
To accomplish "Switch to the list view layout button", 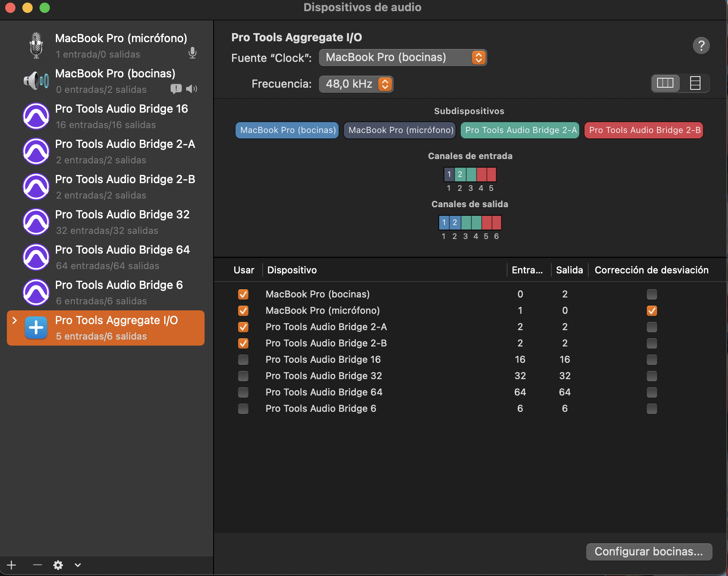I will [x=695, y=83].
